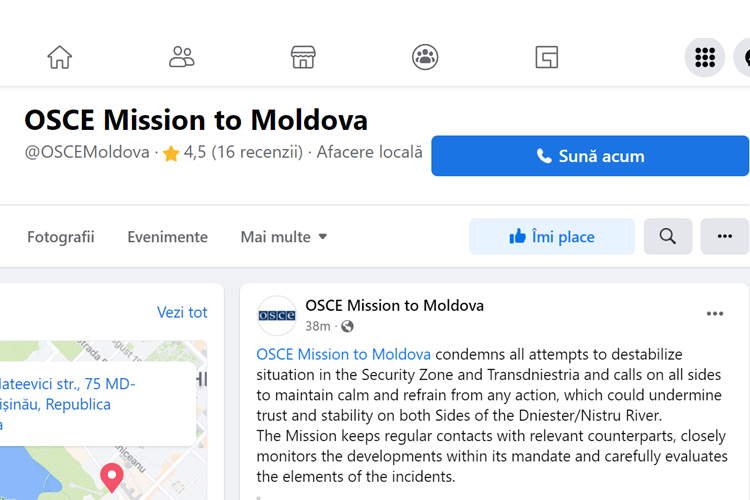Image resolution: width=750 pixels, height=500 pixels.
Task: Open the Friends icon
Action: [181, 57]
